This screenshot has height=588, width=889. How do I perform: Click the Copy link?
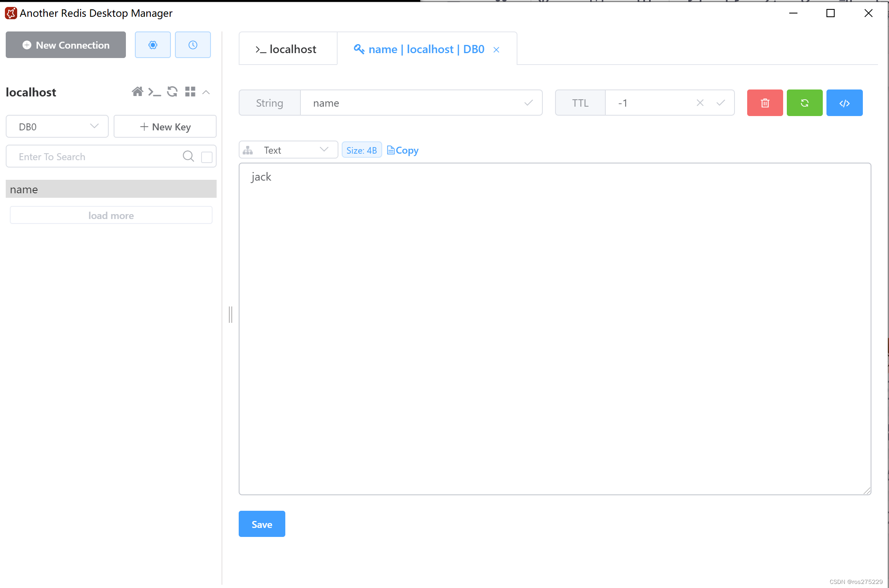pos(403,150)
